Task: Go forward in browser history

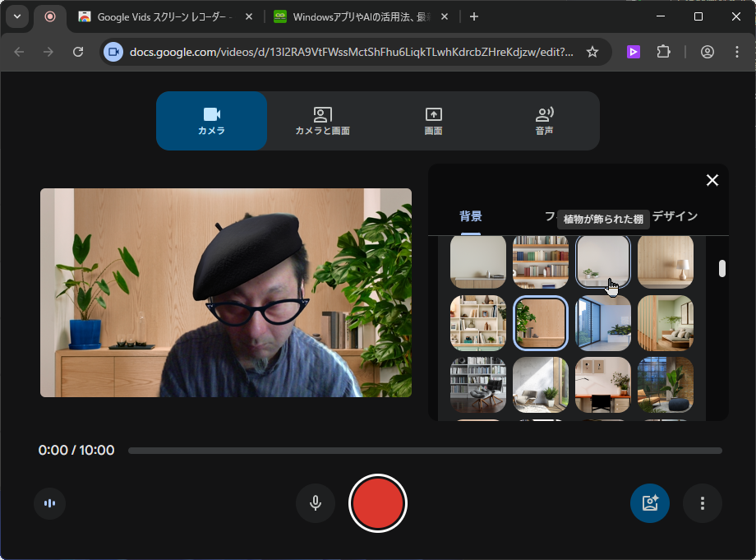Action: tap(48, 52)
